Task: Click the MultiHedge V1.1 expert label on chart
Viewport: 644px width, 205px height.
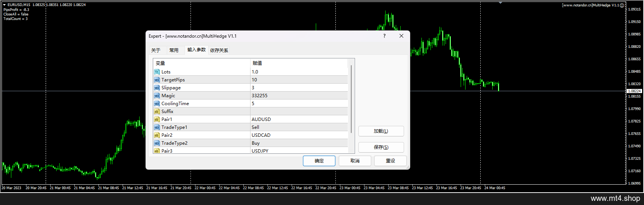Action: coord(590,5)
